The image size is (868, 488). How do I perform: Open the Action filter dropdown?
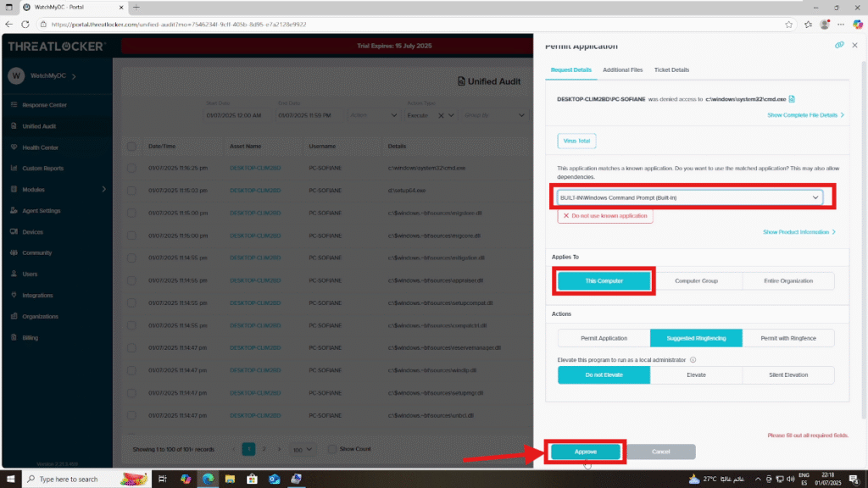click(373, 115)
